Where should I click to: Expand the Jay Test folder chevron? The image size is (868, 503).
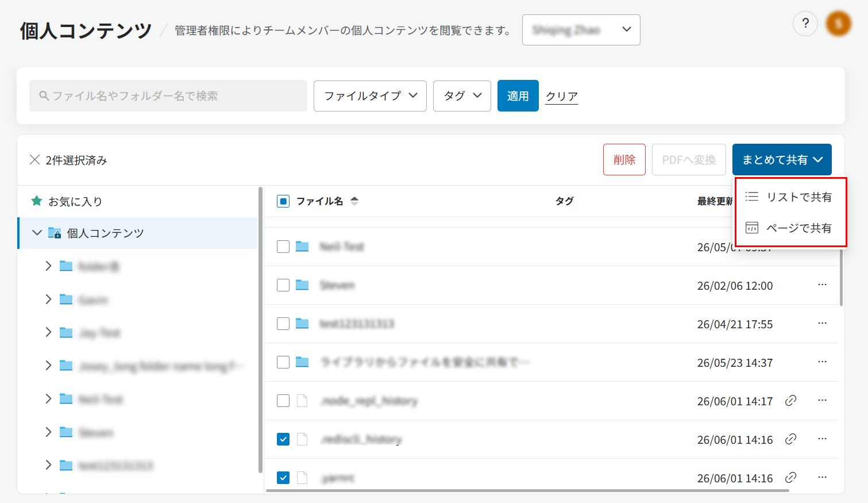click(x=48, y=332)
